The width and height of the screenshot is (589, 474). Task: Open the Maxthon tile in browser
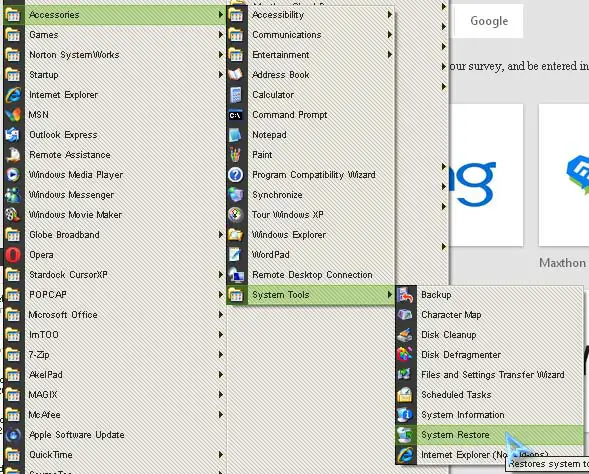(563, 175)
